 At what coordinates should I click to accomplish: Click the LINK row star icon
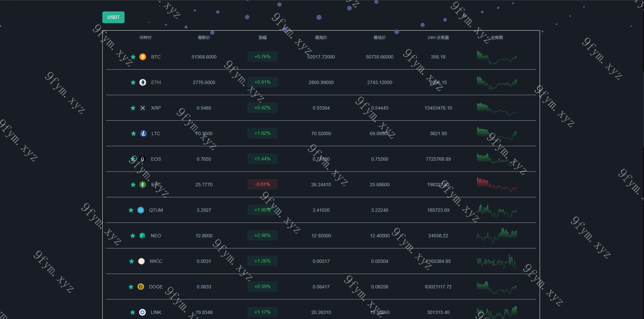tap(133, 312)
